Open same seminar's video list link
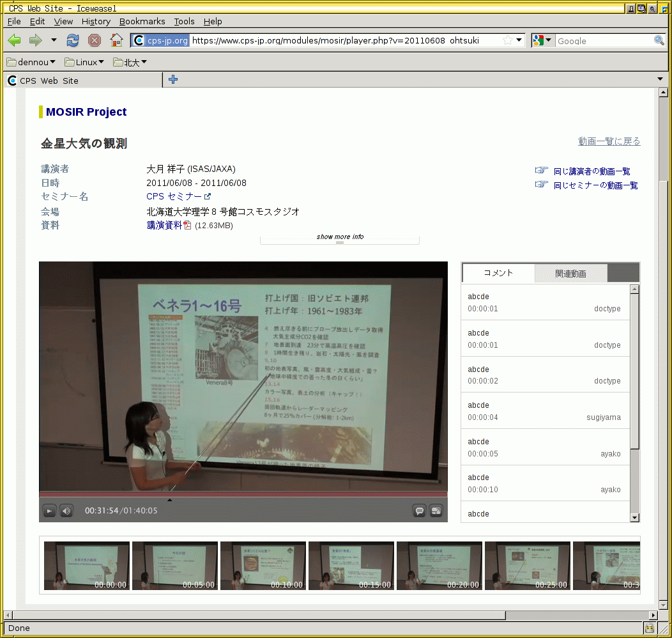The height and width of the screenshot is (638, 672). click(595, 185)
